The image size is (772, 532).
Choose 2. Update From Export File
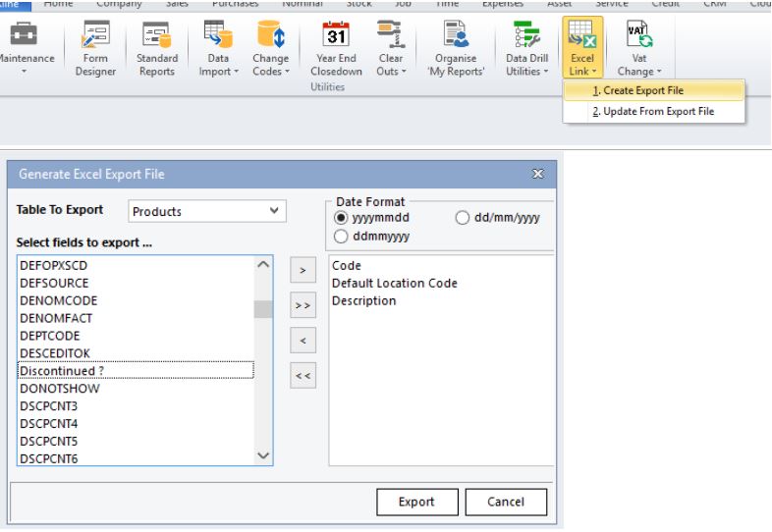coord(653,111)
